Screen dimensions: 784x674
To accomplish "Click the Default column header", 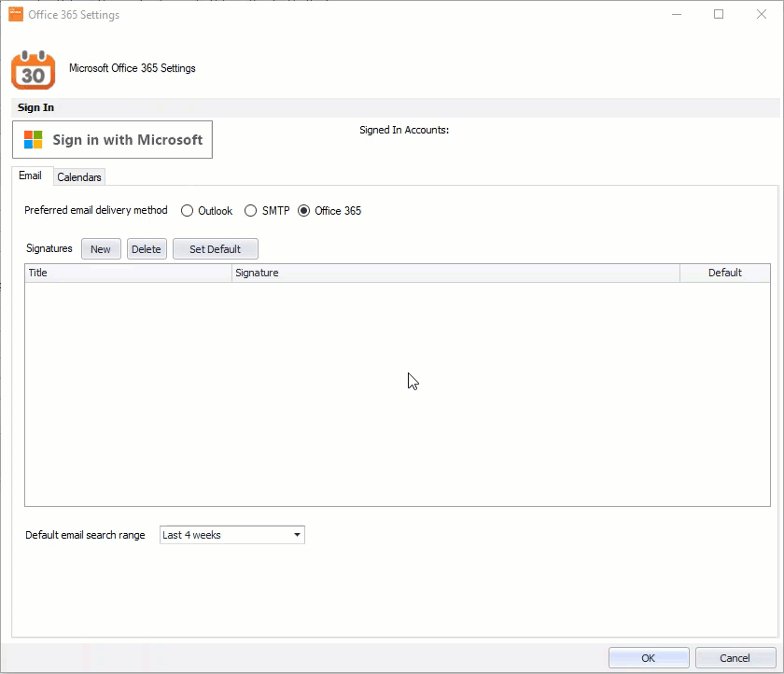I will tap(725, 273).
